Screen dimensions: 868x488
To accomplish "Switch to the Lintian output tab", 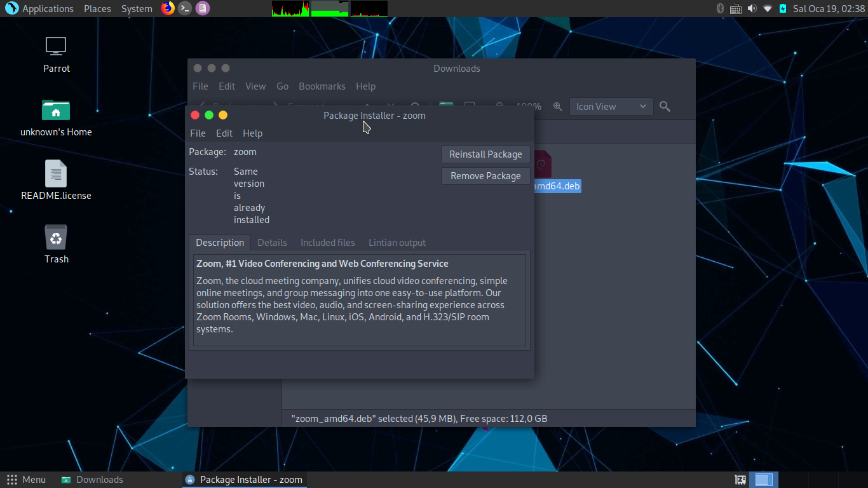I will [397, 243].
